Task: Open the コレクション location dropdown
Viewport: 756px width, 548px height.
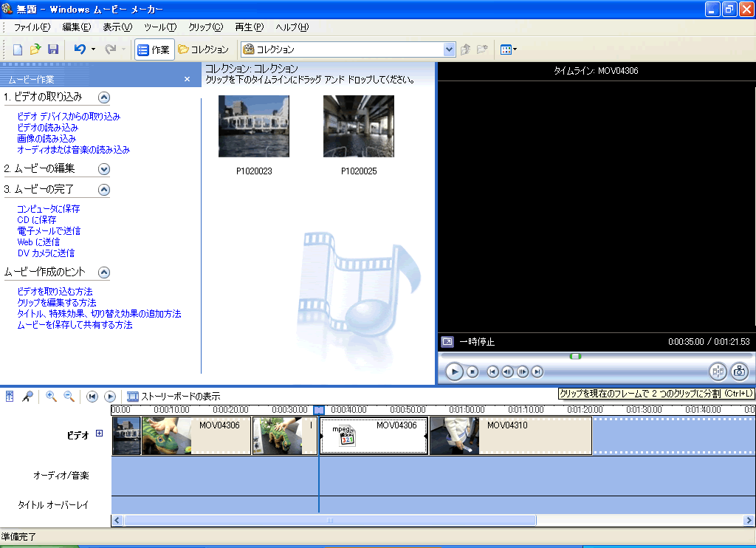Action: coord(449,49)
